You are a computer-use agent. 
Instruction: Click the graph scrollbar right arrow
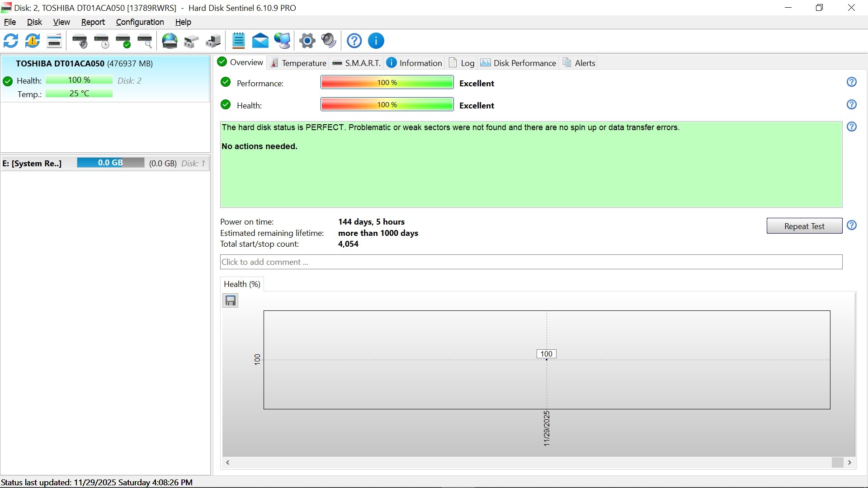point(850,462)
